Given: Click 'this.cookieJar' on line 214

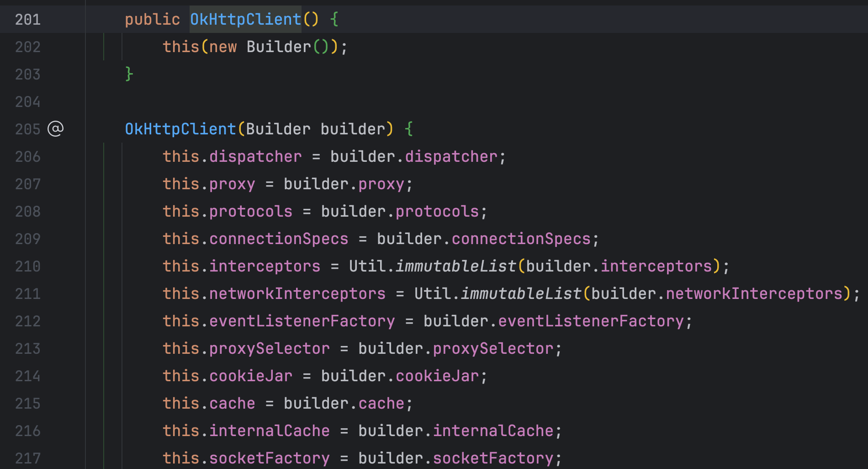Looking at the screenshot, I should [228, 376].
